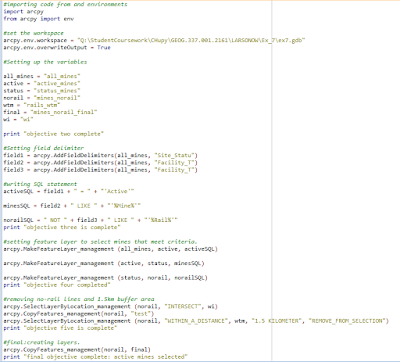Viewport: 400px width, 362px height.
Task: Click the field2 AddFieldDelimiters line
Action: point(101,163)
